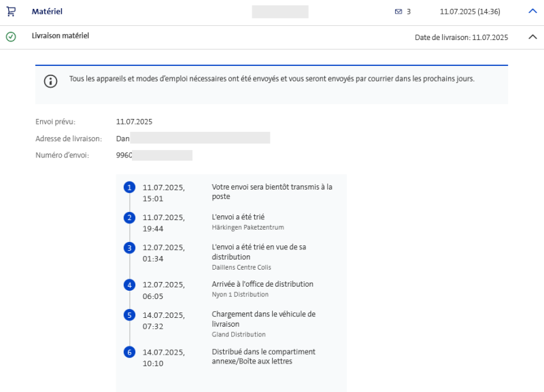This screenshot has height=392, width=544.
Task: Collapse the Livraison matériel section
Action: click(x=532, y=37)
